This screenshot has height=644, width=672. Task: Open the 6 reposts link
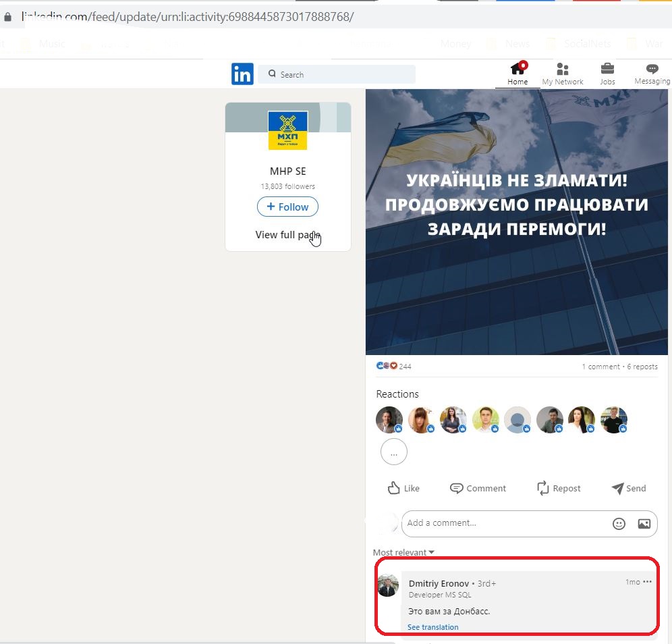tap(642, 367)
